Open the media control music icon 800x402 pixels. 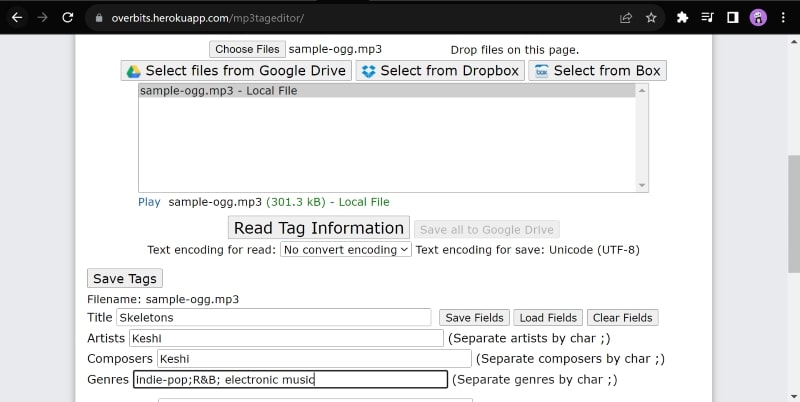(x=707, y=18)
